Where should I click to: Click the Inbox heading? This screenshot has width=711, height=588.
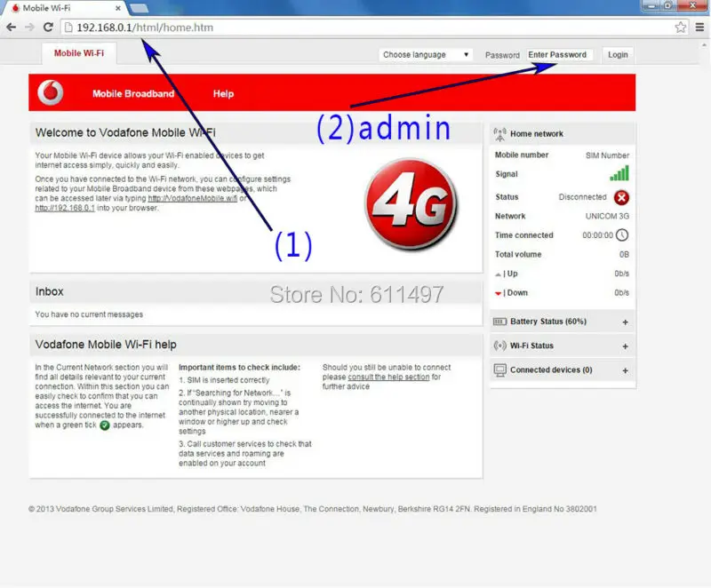(x=50, y=291)
